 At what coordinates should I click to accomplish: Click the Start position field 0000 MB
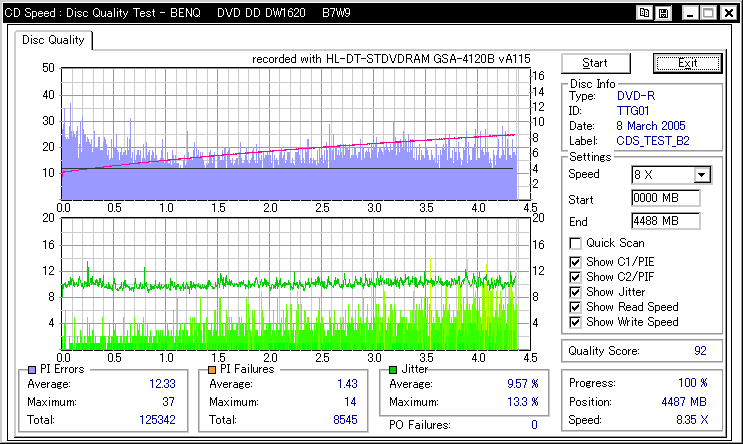666,198
